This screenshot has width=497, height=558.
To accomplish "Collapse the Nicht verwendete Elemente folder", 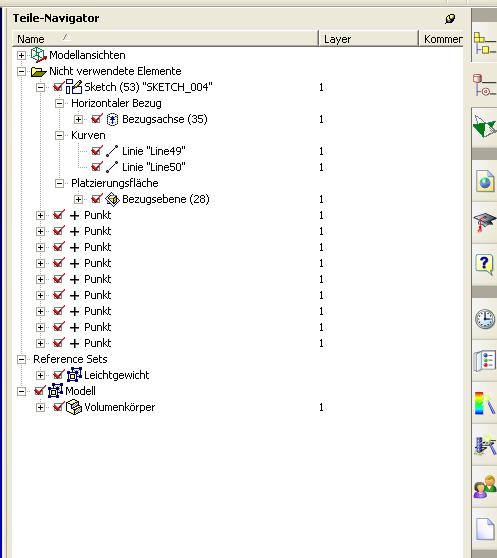I will (x=21, y=71).
